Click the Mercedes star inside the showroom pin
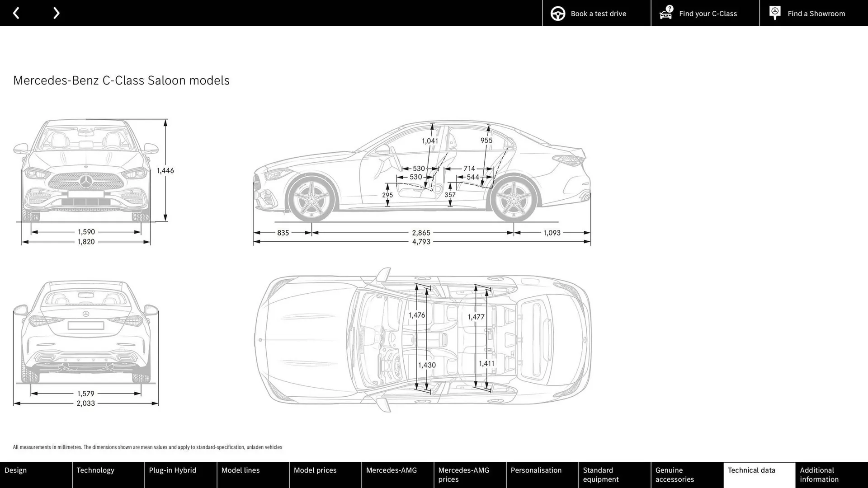 point(775,12)
